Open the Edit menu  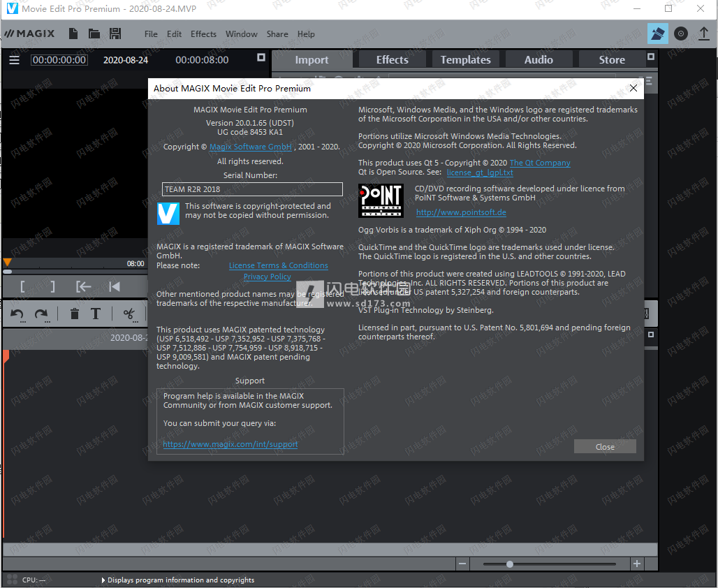(174, 34)
